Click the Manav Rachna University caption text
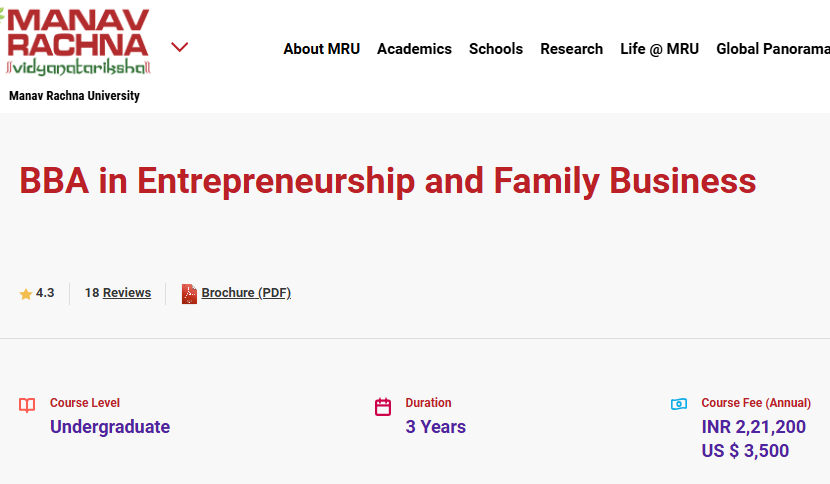The width and height of the screenshot is (830, 484). (74, 96)
